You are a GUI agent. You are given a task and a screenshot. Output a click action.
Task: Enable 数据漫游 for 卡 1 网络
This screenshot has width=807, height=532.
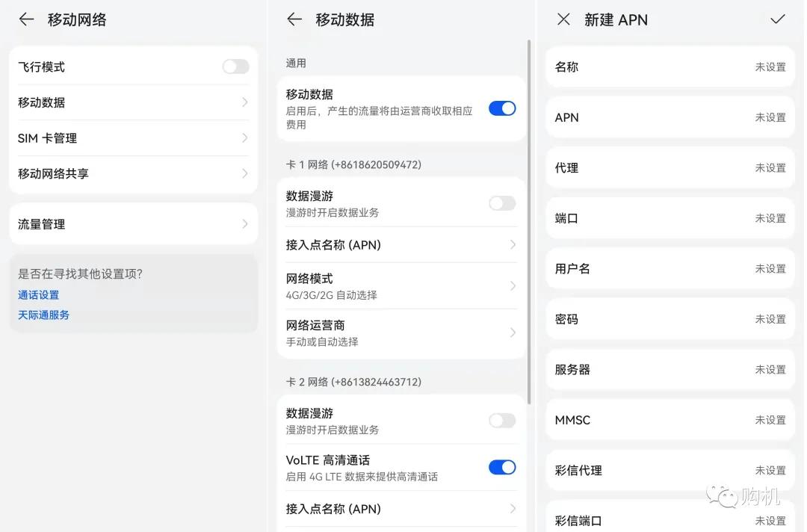[x=501, y=202]
